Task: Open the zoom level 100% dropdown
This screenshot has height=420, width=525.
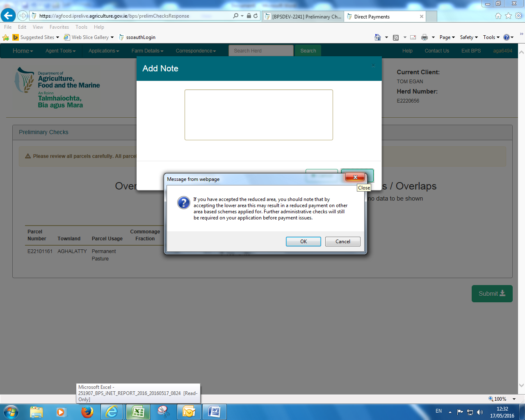Action: [x=514, y=399]
